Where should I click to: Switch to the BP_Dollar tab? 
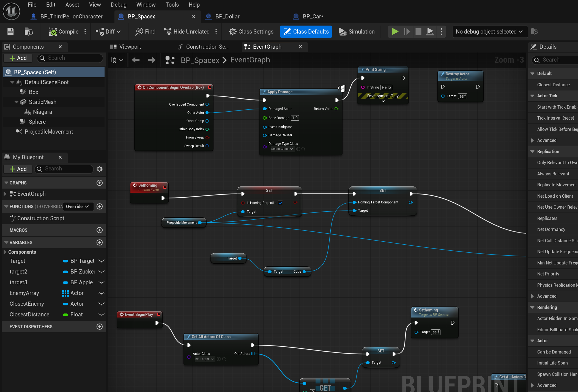point(227,16)
